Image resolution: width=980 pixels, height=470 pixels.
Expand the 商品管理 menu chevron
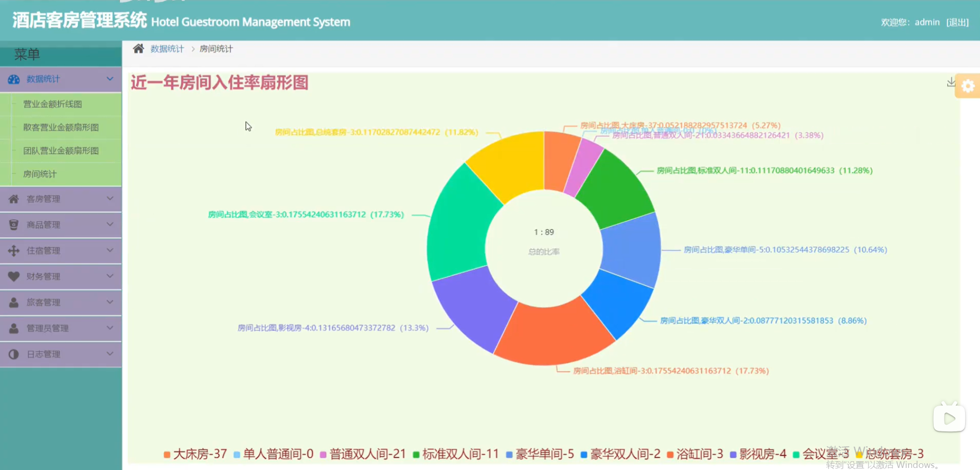pyautogui.click(x=110, y=224)
